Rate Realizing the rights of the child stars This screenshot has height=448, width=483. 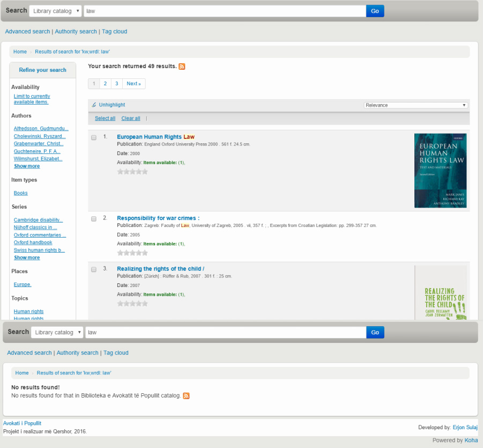coord(132,303)
